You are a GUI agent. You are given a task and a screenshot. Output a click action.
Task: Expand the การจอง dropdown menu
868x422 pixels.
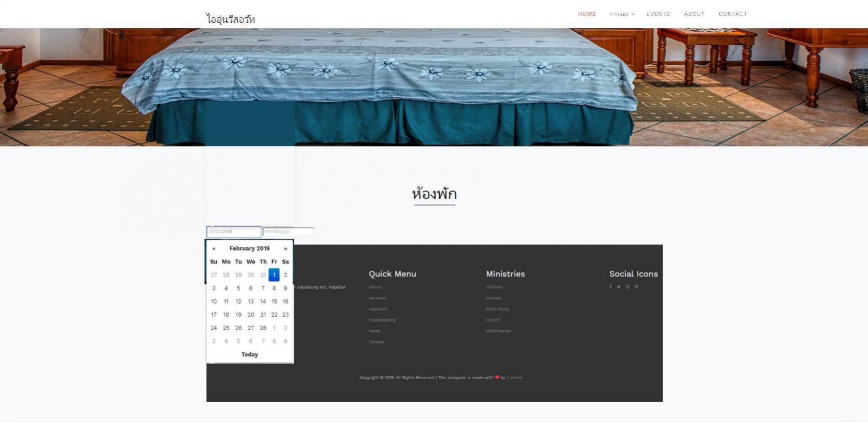coord(622,14)
